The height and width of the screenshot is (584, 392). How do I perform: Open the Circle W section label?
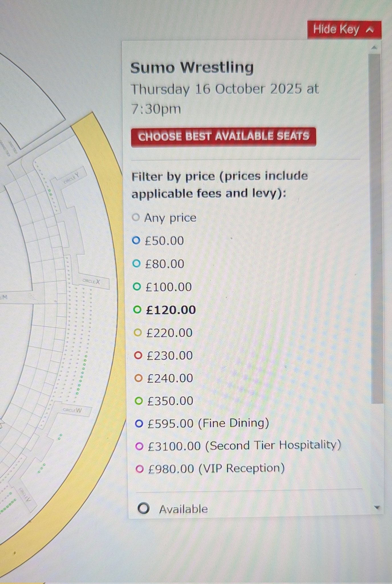click(x=72, y=410)
